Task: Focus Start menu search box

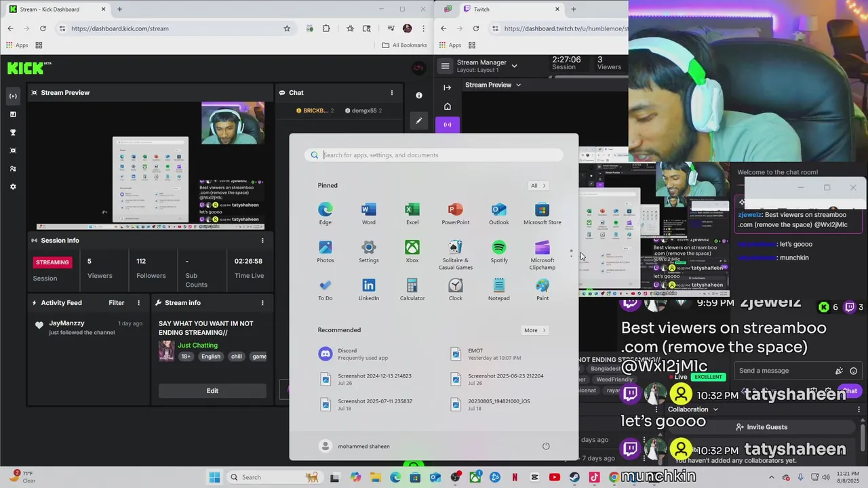Action: point(434,155)
